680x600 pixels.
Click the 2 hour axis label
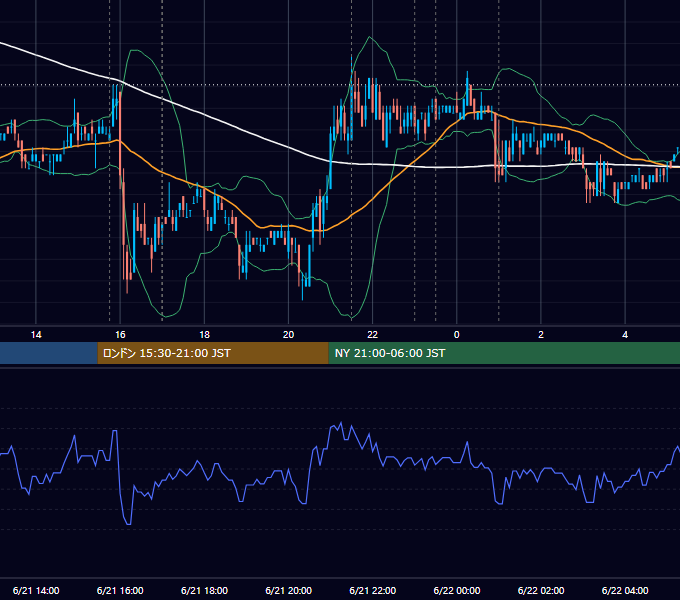(541, 335)
